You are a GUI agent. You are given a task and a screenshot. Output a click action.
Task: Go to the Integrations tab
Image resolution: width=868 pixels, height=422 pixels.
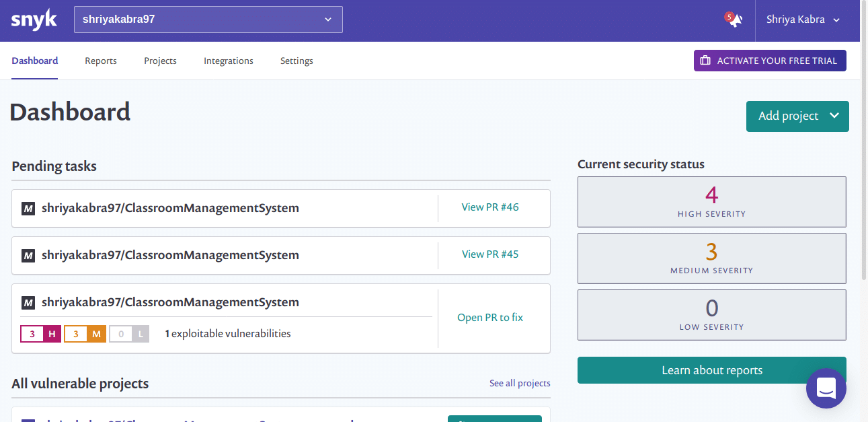[229, 61]
